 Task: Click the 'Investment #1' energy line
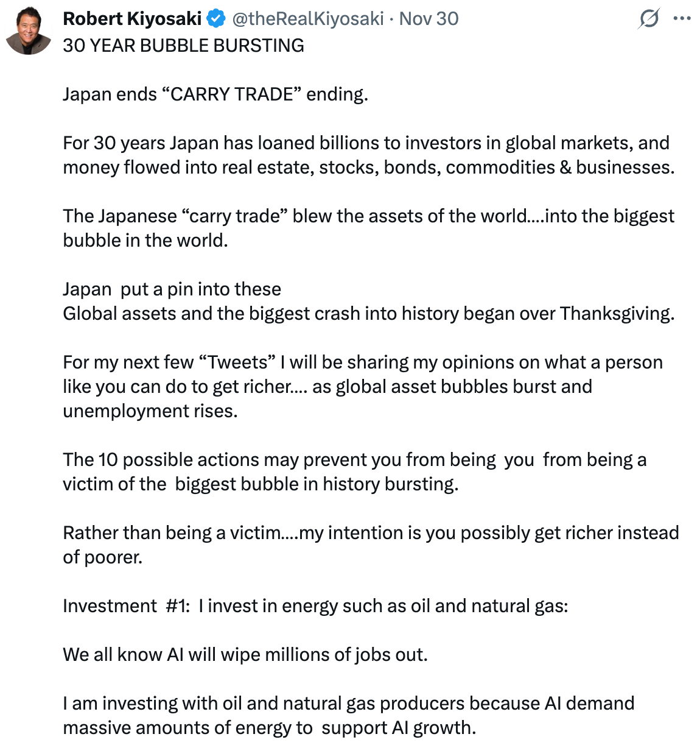[315, 606]
